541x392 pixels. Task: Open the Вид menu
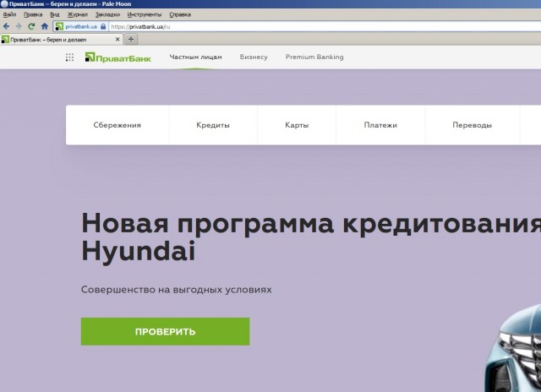(x=55, y=14)
